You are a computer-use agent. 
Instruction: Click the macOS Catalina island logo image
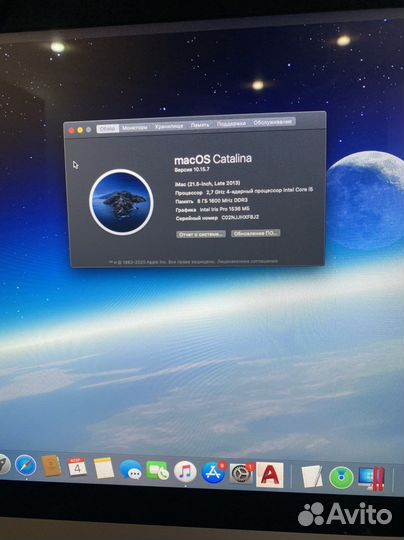[x=121, y=202]
